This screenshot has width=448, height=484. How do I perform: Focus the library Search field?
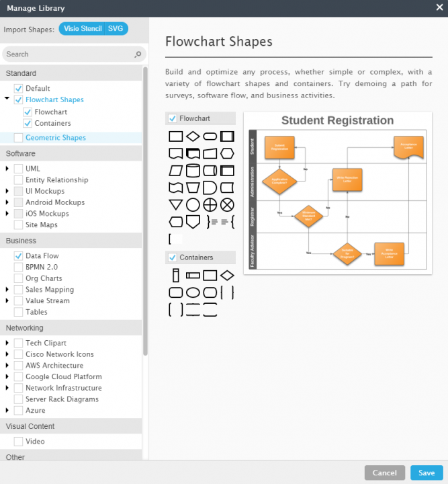(74, 54)
